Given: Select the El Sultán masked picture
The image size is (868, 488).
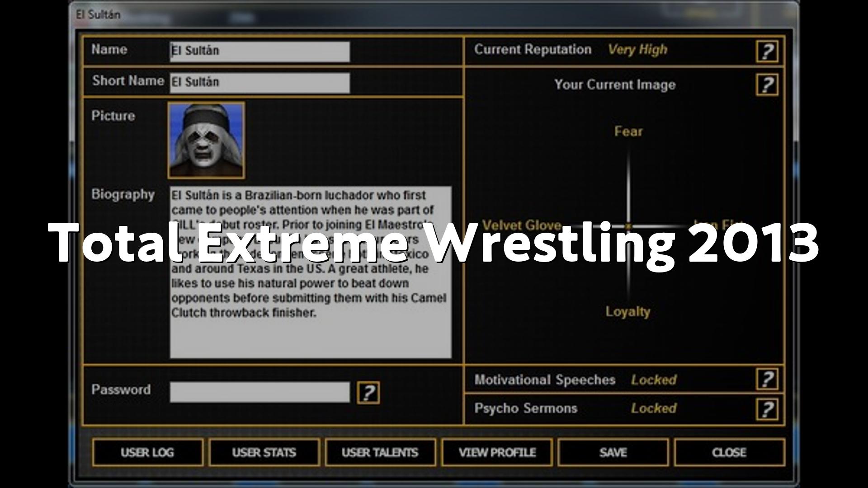Looking at the screenshot, I should [x=206, y=140].
